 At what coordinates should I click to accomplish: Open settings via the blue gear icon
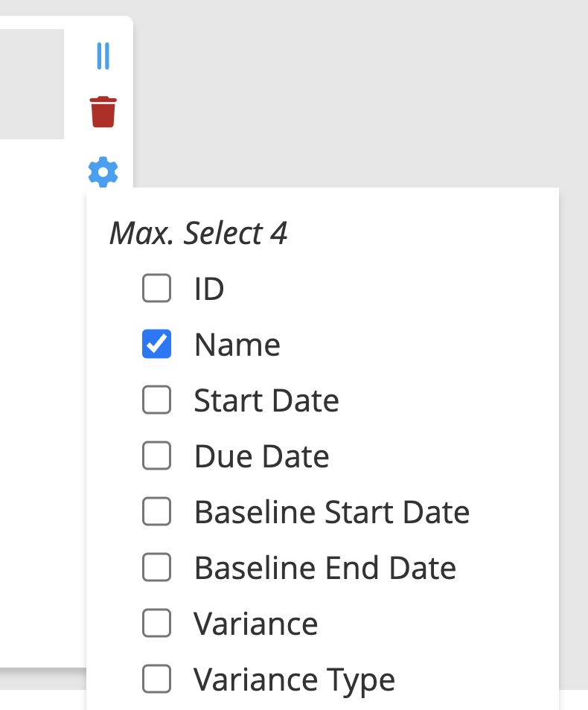click(x=103, y=172)
